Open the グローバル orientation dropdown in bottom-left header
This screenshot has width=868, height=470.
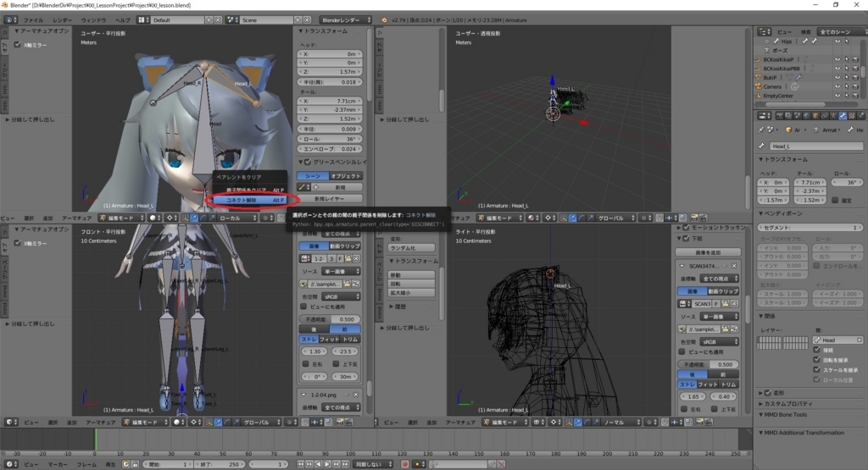pos(261,423)
